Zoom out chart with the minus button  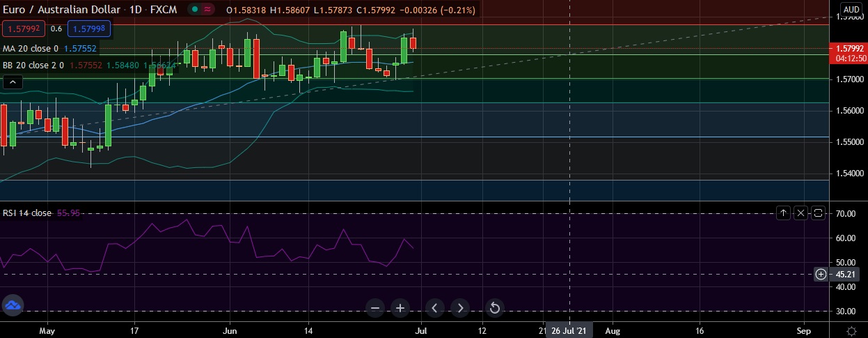(375, 307)
